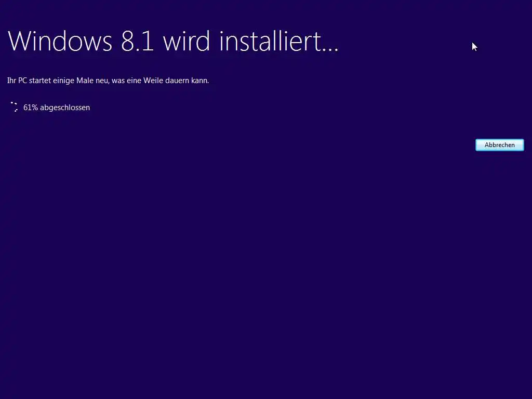Click the word "eine" in the message
Screen dimensions: 532x399
(x=134, y=81)
